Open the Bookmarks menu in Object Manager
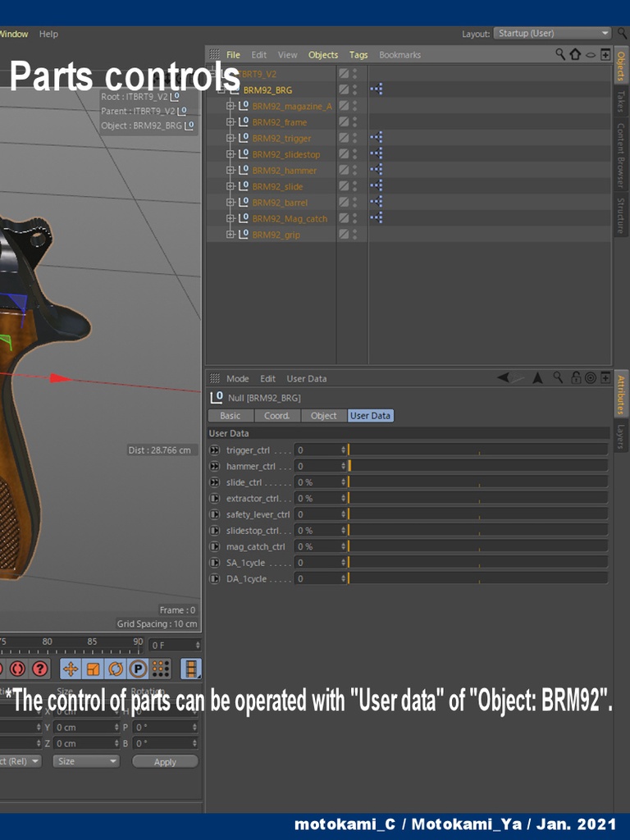Image resolution: width=630 pixels, height=840 pixels. click(x=399, y=55)
